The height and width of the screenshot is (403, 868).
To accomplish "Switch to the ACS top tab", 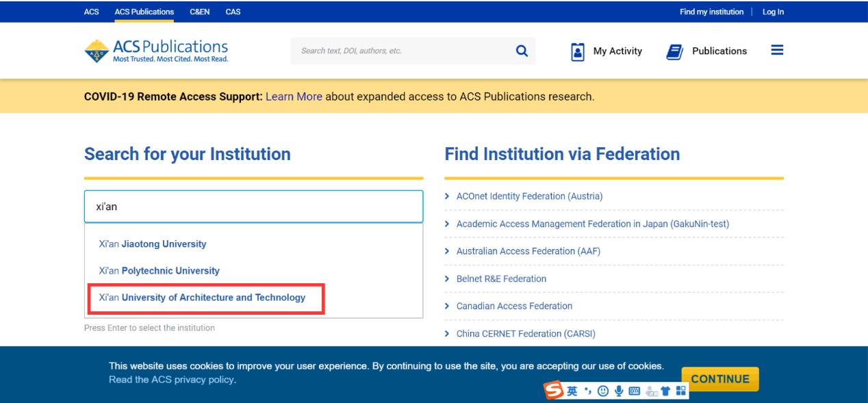I will coord(92,12).
